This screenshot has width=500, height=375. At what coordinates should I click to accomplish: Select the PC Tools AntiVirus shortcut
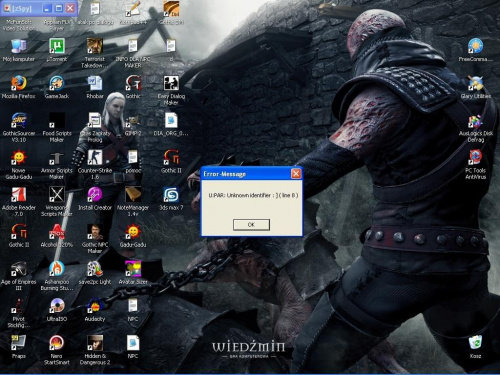pyautogui.click(x=475, y=158)
